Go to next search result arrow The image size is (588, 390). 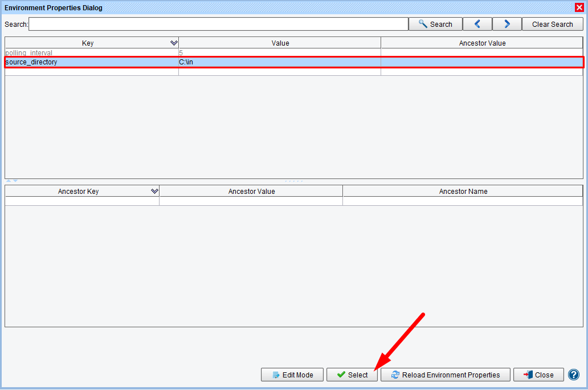507,24
